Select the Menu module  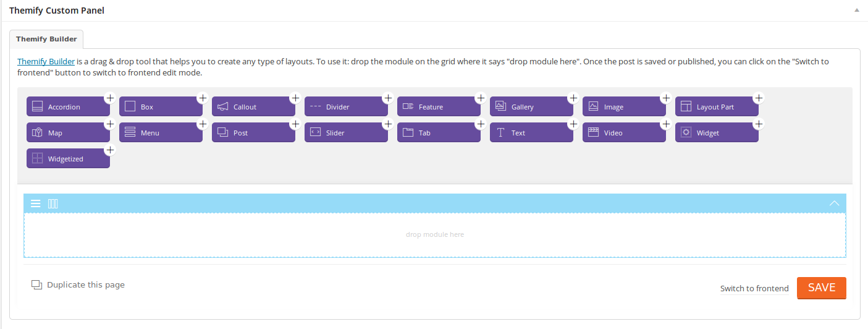(161, 132)
